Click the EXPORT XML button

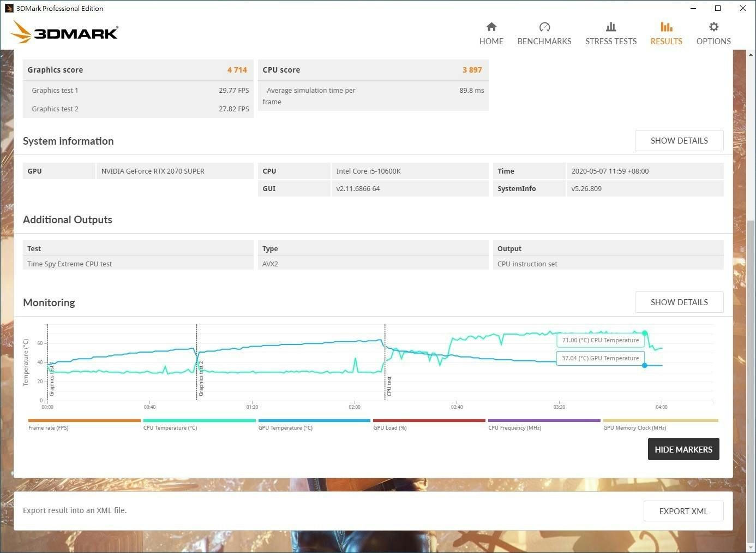pyautogui.click(x=683, y=512)
